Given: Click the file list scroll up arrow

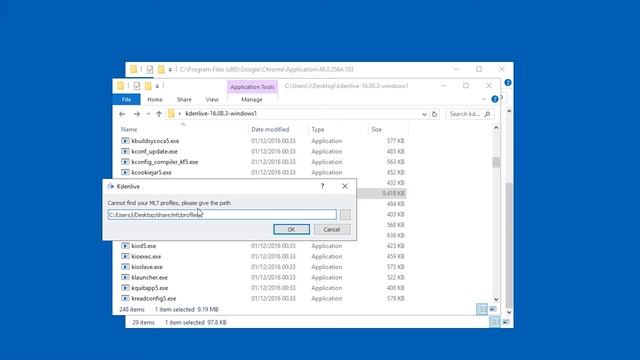Looking at the screenshot, I should [496, 128].
